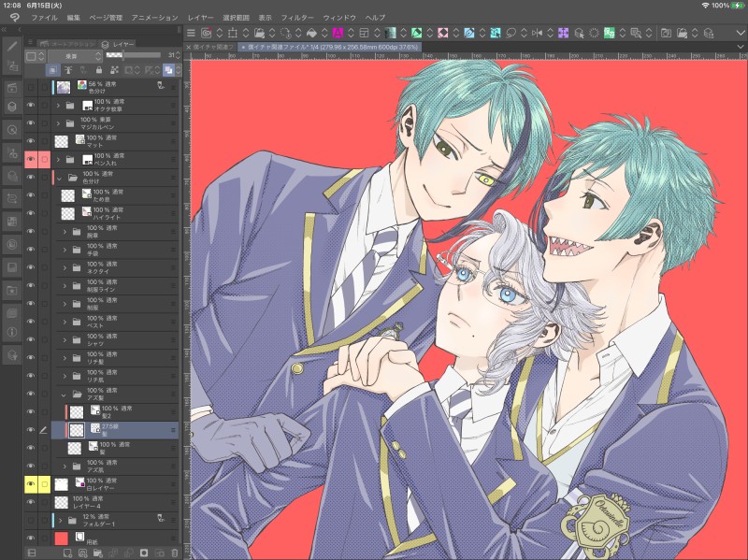The width and height of the screenshot is (748, 560).
Task: Click the fill bucket icon in command bar
Action: (311, 33)
